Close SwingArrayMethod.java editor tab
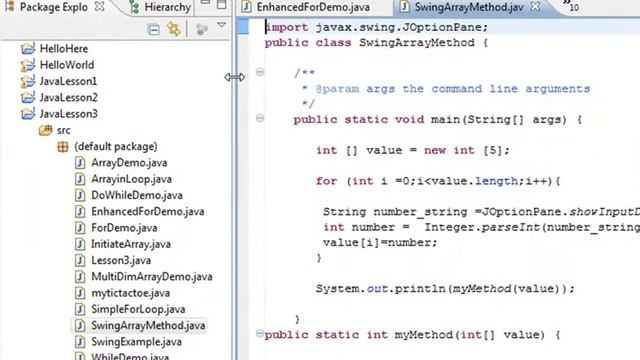640x360 pixels. point(535,6)
